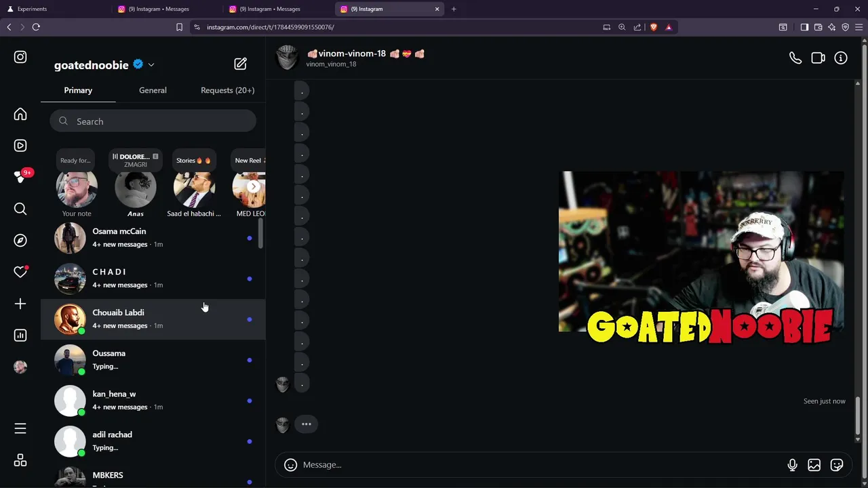Open the More hamburger menu icon

pyautogui.click(x=20, y=428)
